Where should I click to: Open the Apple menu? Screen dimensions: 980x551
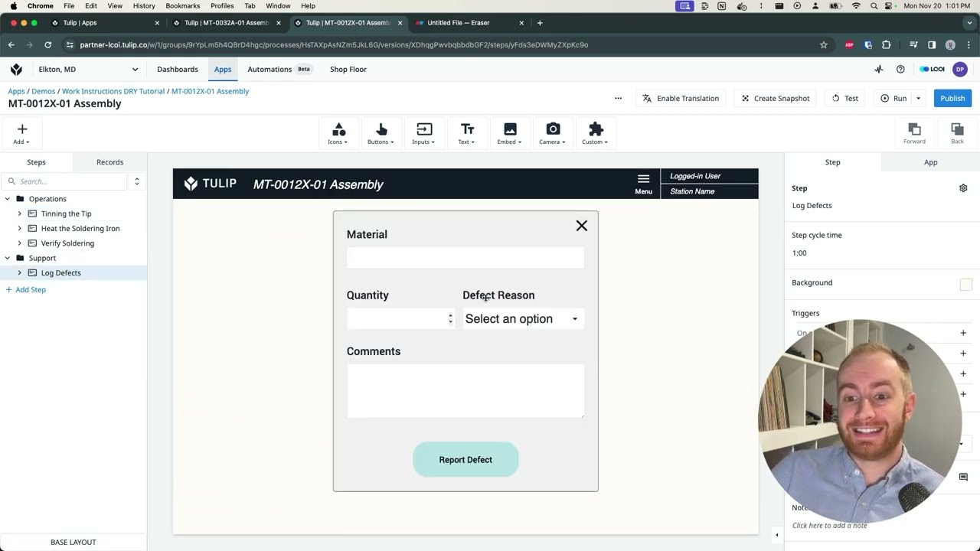click(13, 5)
